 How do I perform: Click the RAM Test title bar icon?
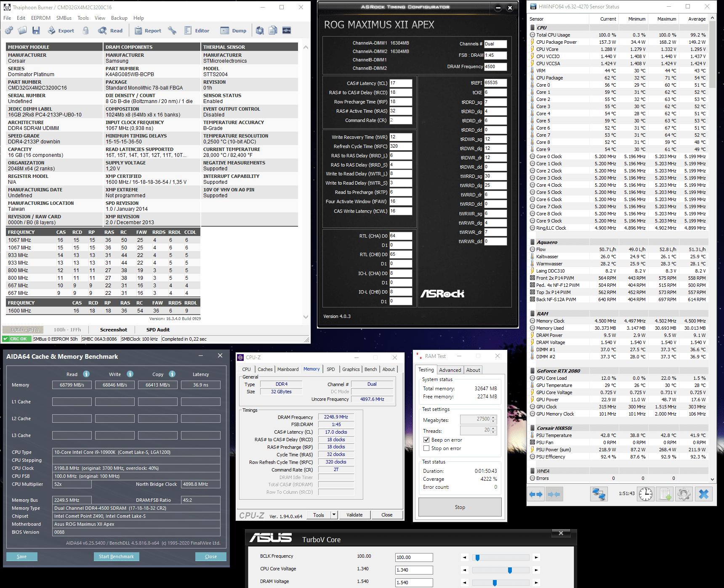419,356
